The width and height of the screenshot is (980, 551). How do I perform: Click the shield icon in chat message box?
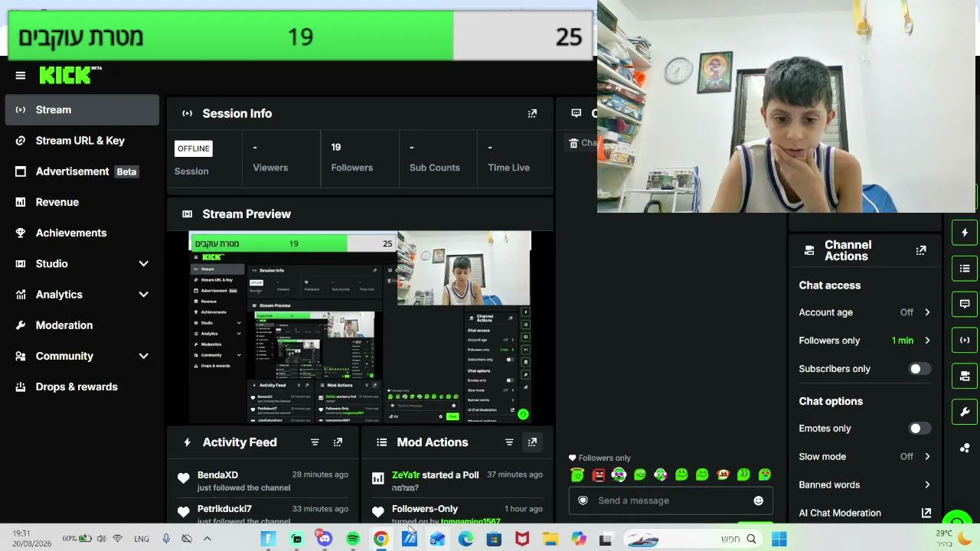coord(583,500)
